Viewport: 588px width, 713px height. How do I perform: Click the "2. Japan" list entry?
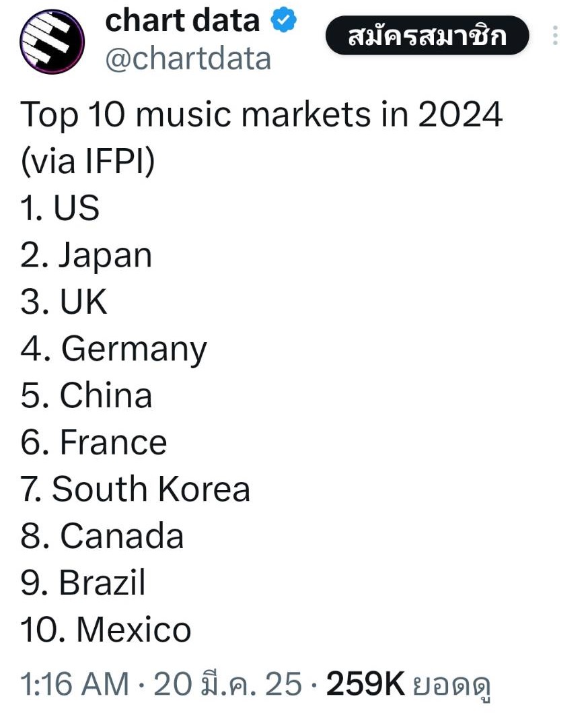point(87,255)
